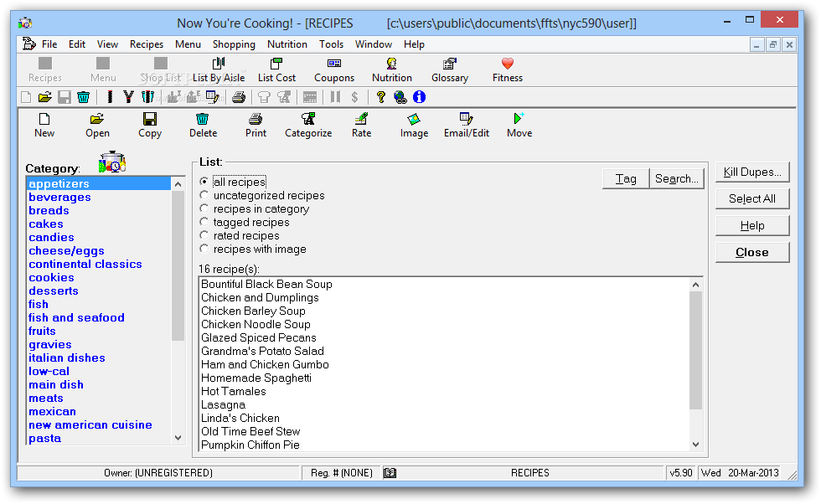Click the small open-folder icon in second toolbar
This screenshot has height=504, width=821.
[x=45, y=97]
